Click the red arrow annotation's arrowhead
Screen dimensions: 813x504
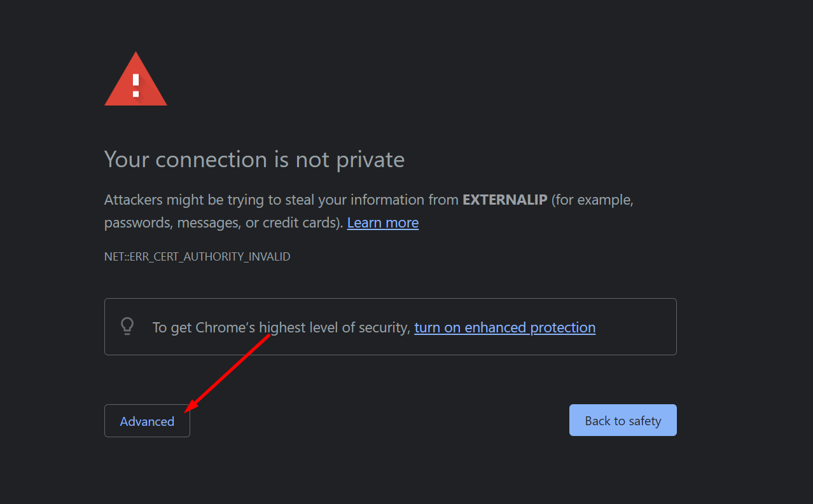pos(190,407)
